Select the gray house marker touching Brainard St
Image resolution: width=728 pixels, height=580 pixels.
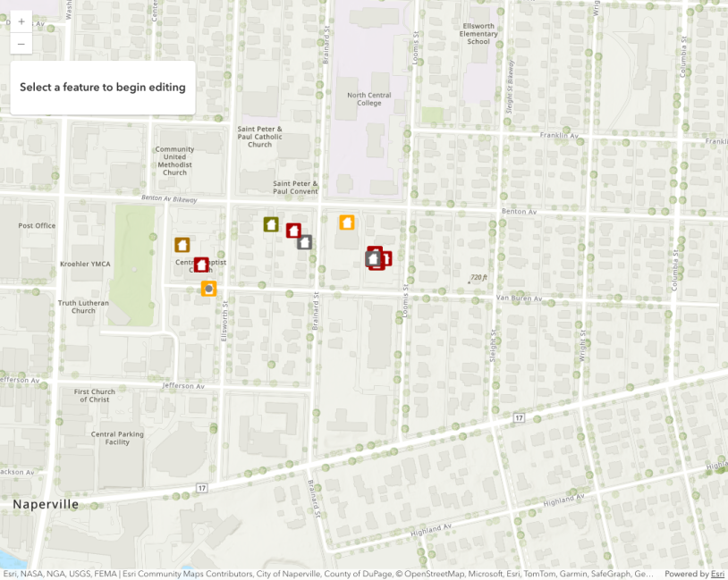click(x=305, y=242)
